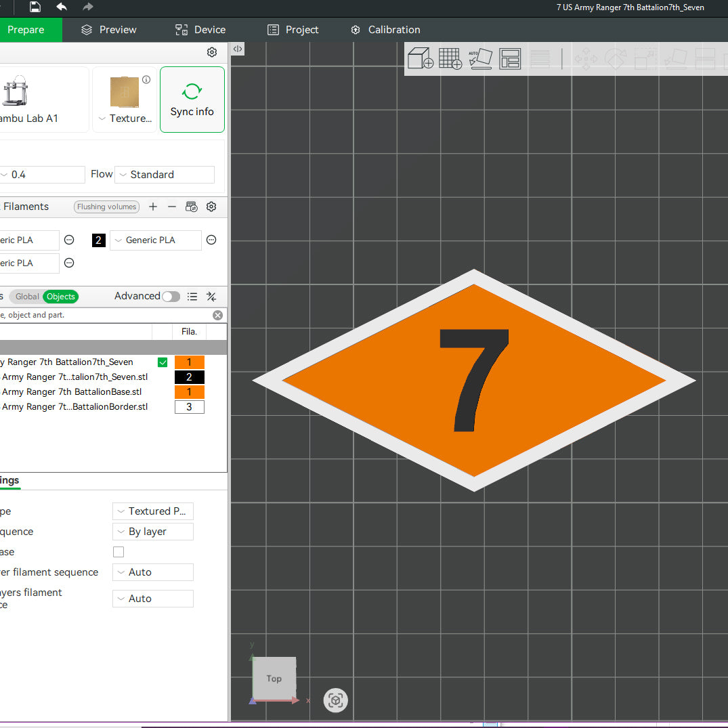Switch the settings scope to Global
This screenshot has width=728, height=728.
tap(27, 297)
